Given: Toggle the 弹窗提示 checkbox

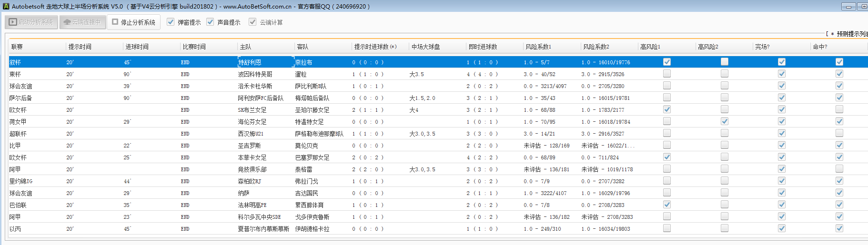Looking at the screenshot, I should click(x=171, y=22).
